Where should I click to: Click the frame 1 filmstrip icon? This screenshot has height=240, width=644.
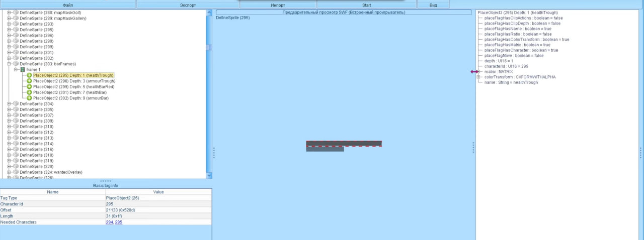point(23,70)
